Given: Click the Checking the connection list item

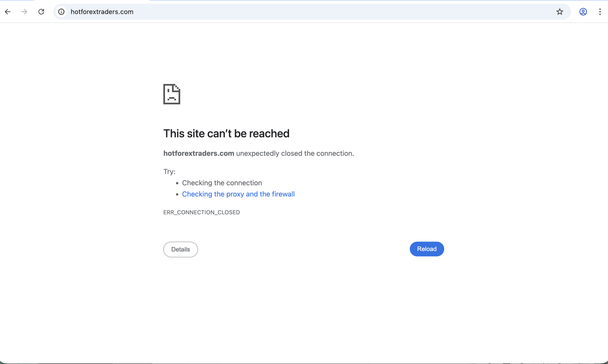Looking at the screenshot, I should pos(222,183).
